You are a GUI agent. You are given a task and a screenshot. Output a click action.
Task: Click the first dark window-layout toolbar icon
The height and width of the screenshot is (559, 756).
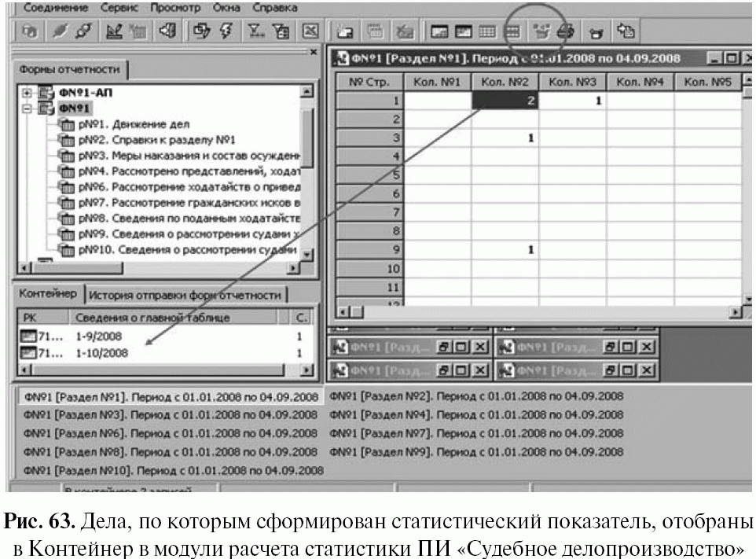[439, 31]
